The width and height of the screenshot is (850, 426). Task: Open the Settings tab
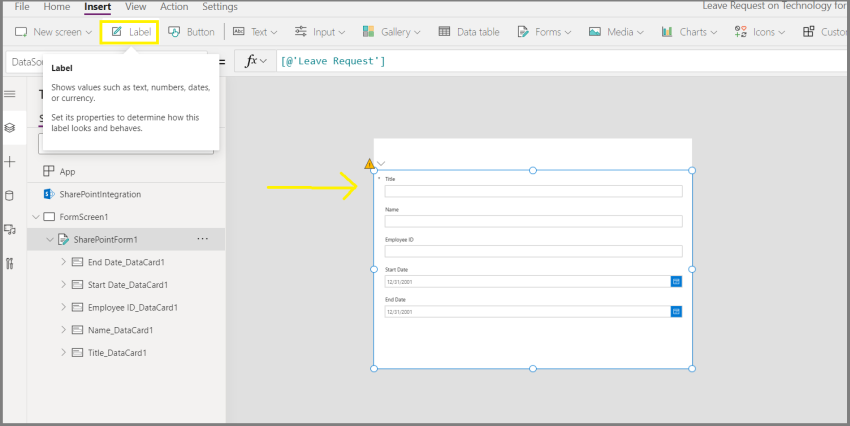220,7
